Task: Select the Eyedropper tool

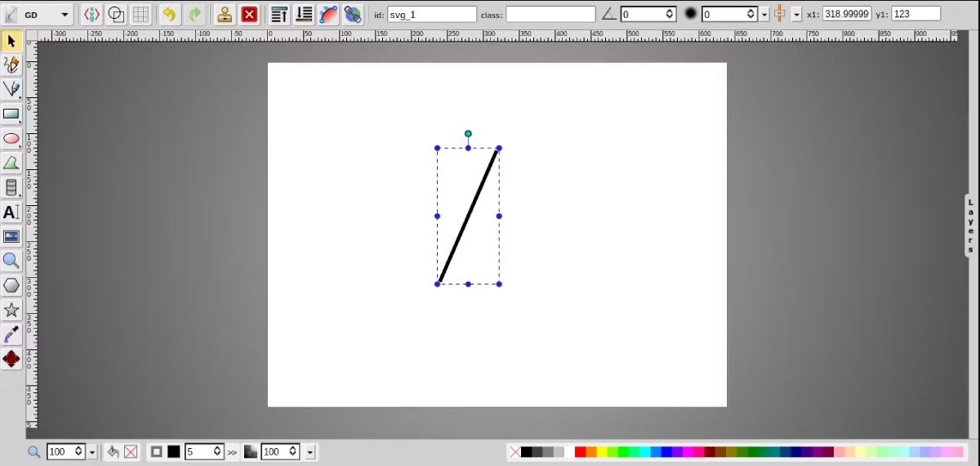Action: point(11,334)
